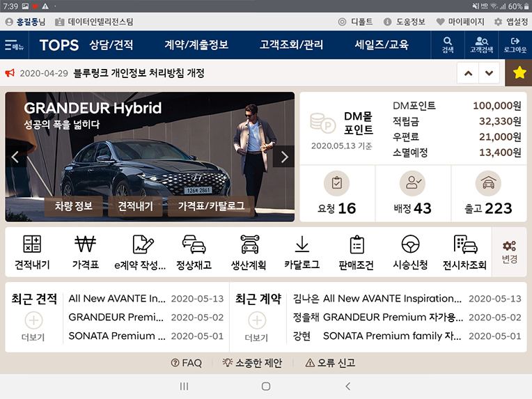This screenshot has height=399, width=532.
Task: Show next notice with down chevron
Action: (x=489, y=72)
